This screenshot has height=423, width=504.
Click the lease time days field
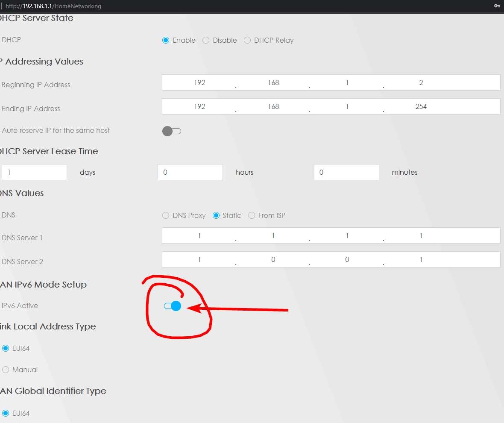click(34, 172)
